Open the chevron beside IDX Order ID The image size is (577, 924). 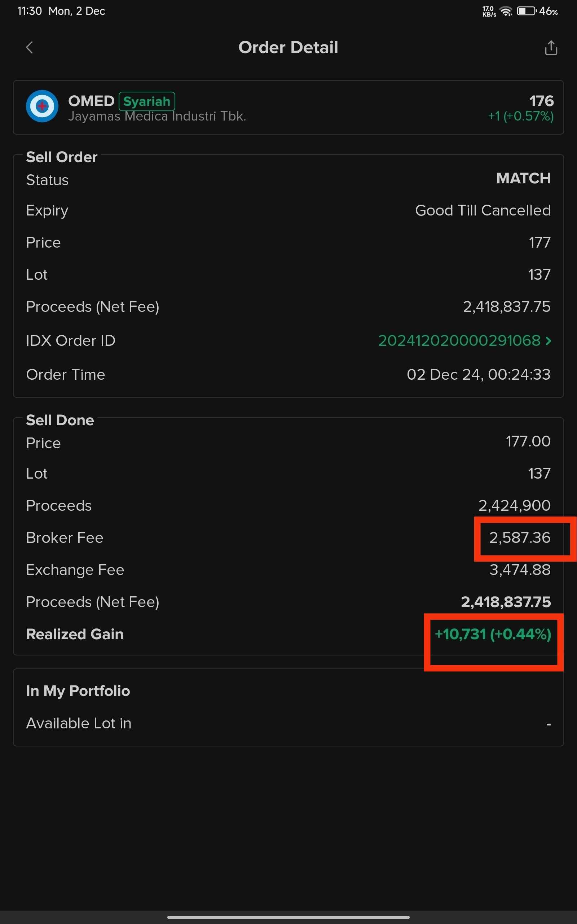tap(549, 341)
